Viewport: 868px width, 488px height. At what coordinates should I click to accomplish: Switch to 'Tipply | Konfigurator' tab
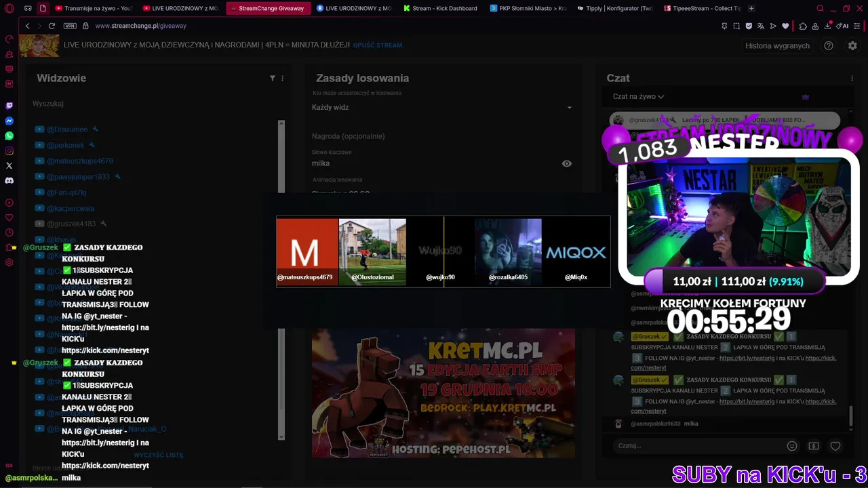614,8
